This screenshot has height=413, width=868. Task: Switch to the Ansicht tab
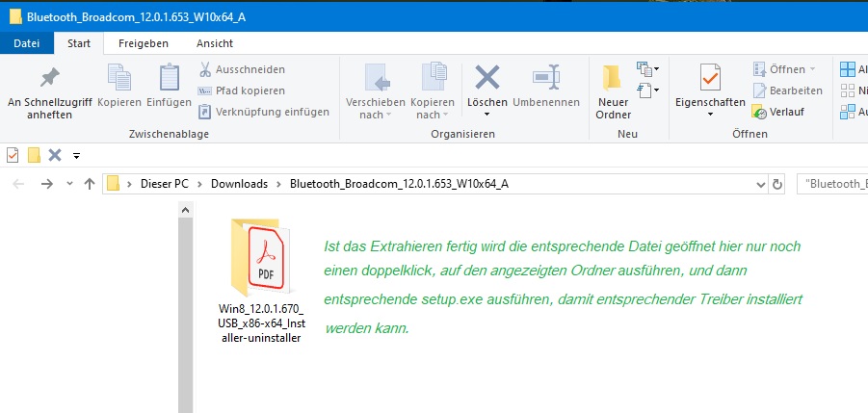tap(215, 43)
